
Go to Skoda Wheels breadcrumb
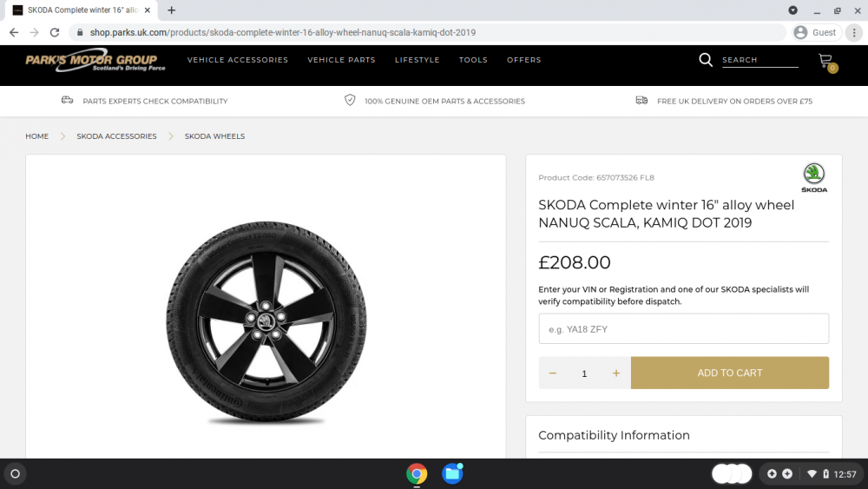tap(214, 136)
